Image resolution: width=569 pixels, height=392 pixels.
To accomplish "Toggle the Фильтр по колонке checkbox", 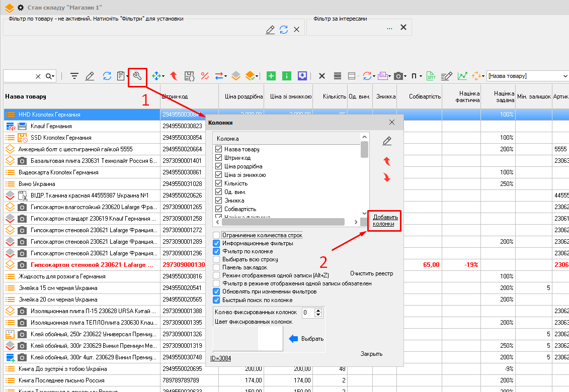I will point(216,251).
